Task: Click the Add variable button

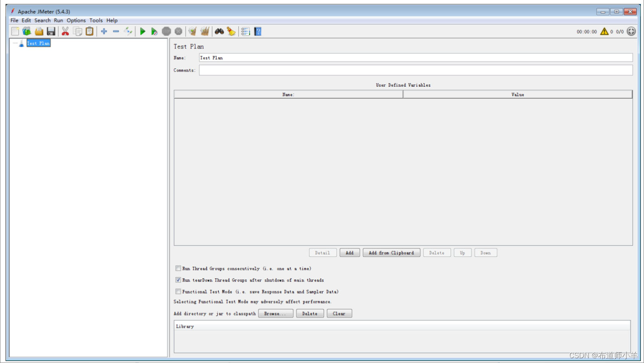Action: [350, 253]
